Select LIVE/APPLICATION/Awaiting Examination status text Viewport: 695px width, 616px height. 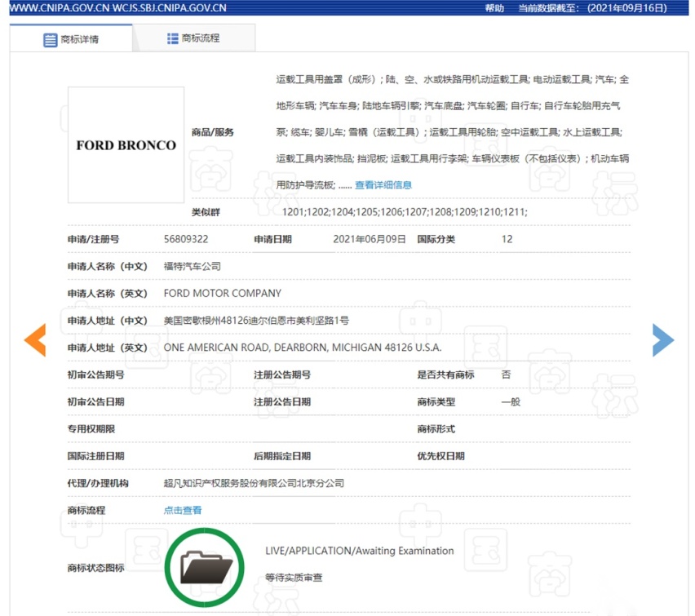click(360, 551)
